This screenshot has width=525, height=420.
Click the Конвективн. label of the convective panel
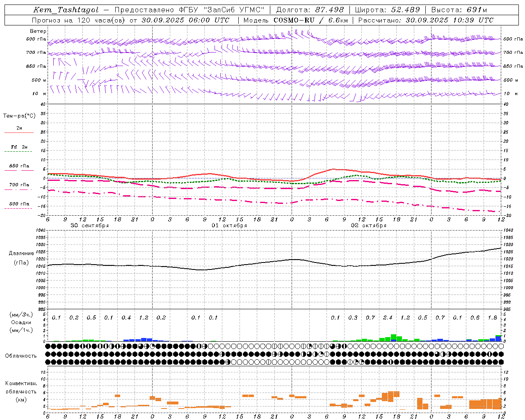tap(21, 383)
